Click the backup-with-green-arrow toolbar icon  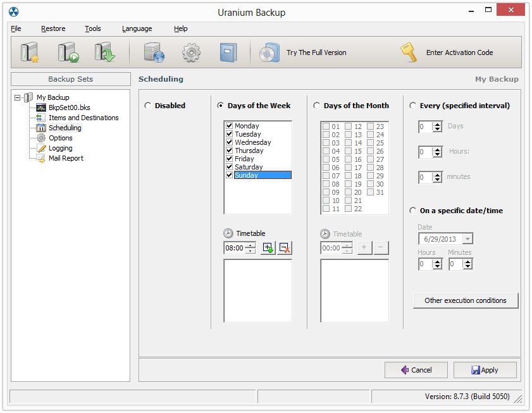(x=106, y=52)
